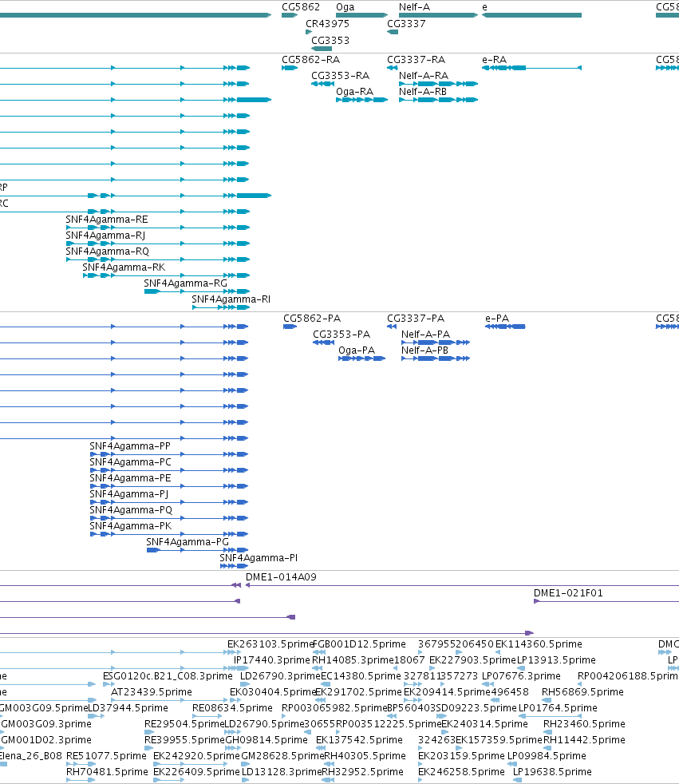679x784 pixels.
Task: Select the Oga gene label
Action: tap(345, 7)
